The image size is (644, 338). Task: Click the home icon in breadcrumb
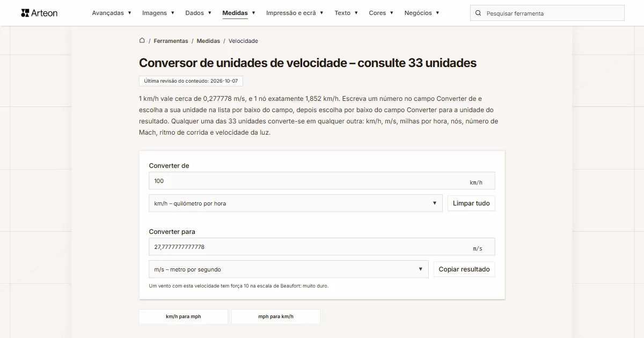point(142,41)
